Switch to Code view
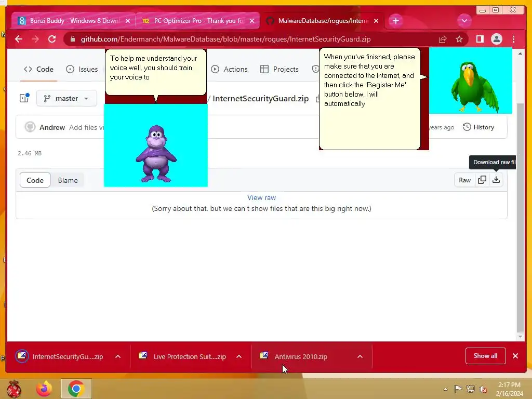Screen dimensions: 532x399 [x=35, y=180]
